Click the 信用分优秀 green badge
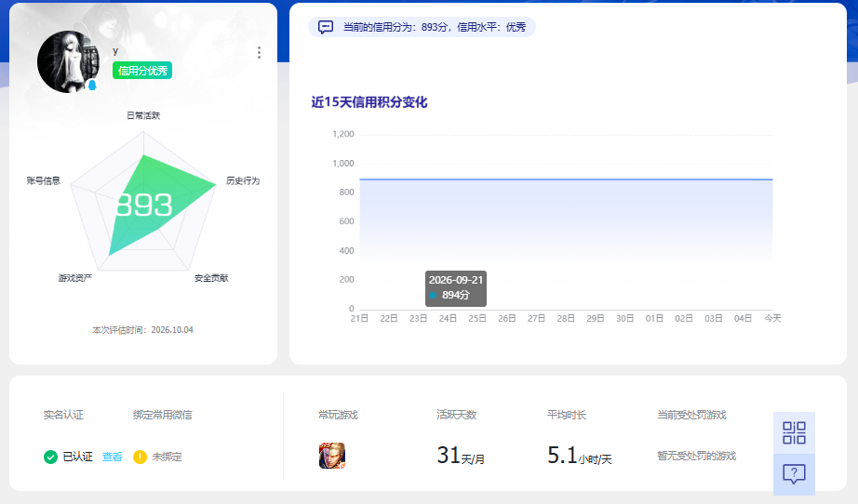This screenshot has width=858, height=504. 142,71
